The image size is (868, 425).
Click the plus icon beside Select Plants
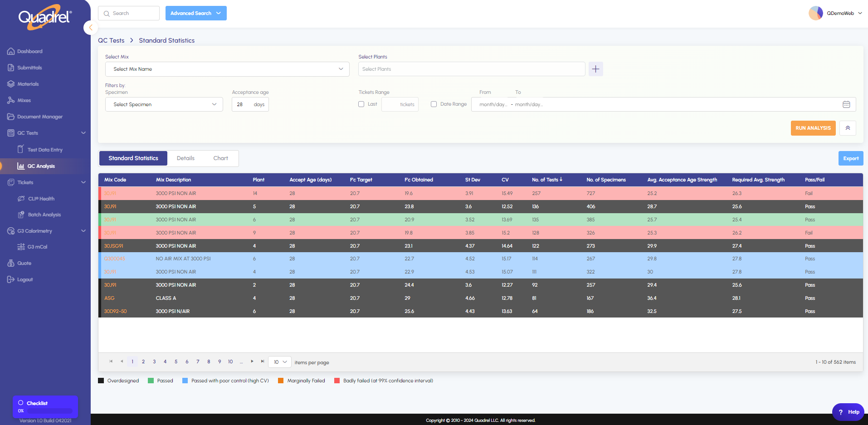595,69
